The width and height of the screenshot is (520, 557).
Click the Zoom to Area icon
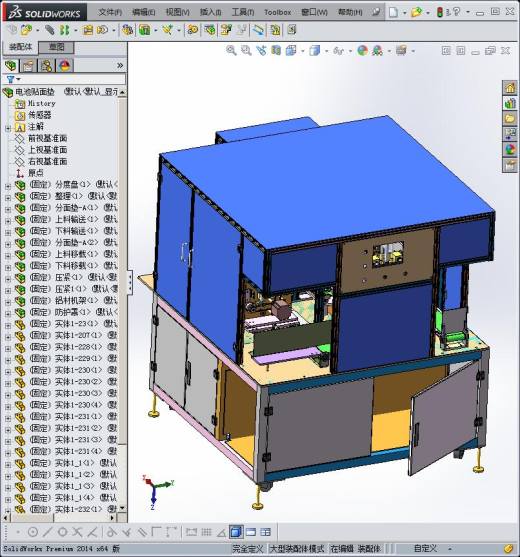point(246,50)
